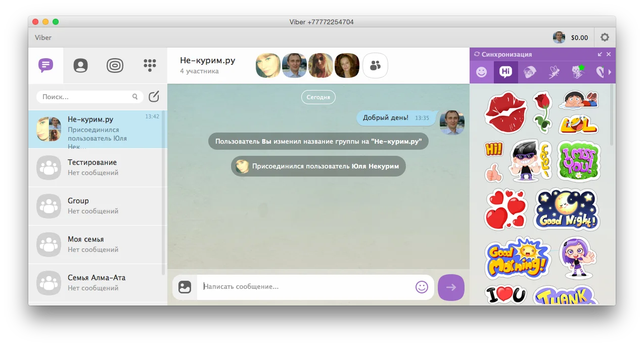Click the sticker panel scrollbar
This screenshot has height=346, width=644.
(612, 114)
